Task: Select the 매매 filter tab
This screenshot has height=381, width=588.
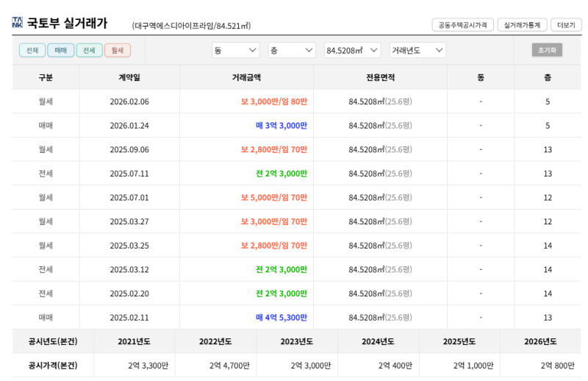Action: [61, 50]
